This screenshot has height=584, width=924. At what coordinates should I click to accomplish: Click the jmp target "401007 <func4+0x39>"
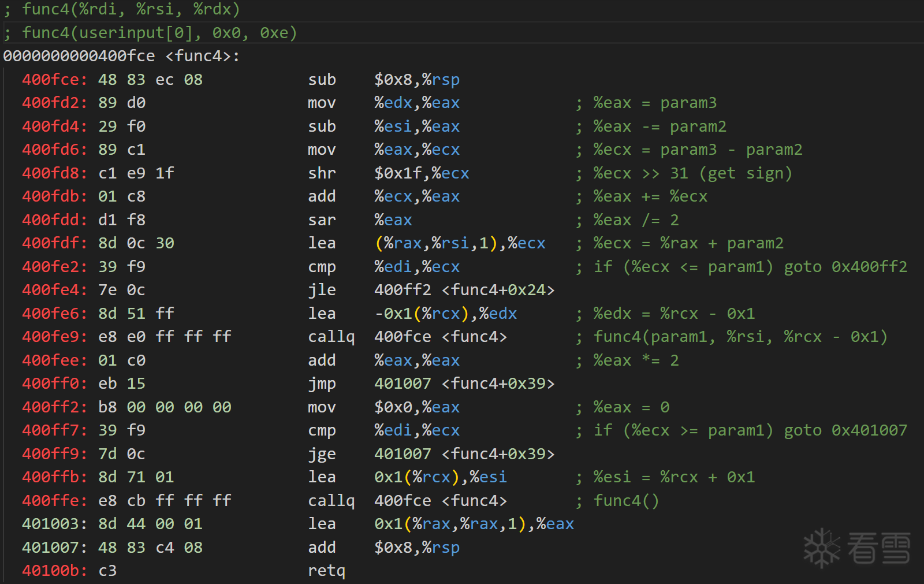[464, 384]
